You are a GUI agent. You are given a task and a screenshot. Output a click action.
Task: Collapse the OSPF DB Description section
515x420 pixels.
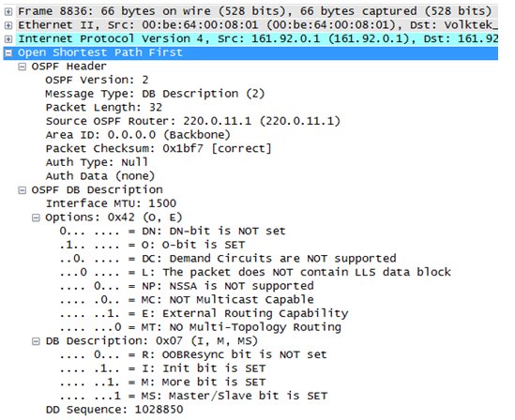[x=22, y=190]
